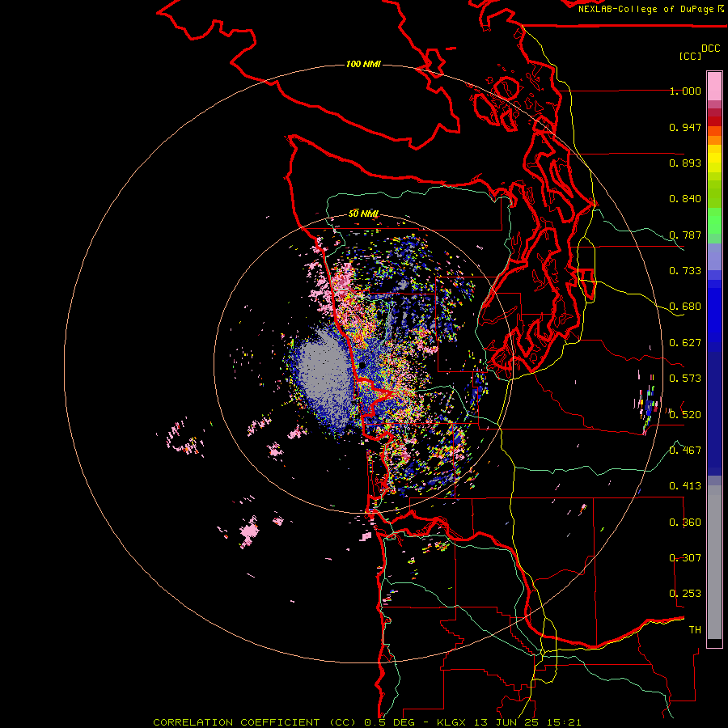Screen dimensions: 728x728
Task: Click the 0.413 color scale value
Action: pyautogui.click(x=685, y=486)
